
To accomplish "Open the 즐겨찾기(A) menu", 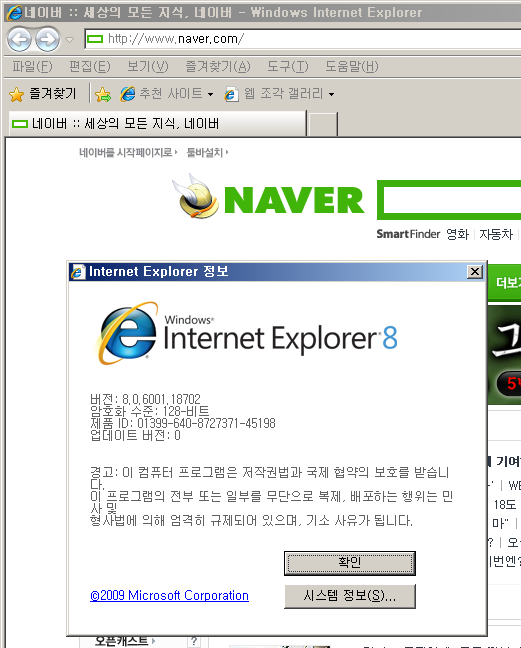I will click(x=217, y=66).
